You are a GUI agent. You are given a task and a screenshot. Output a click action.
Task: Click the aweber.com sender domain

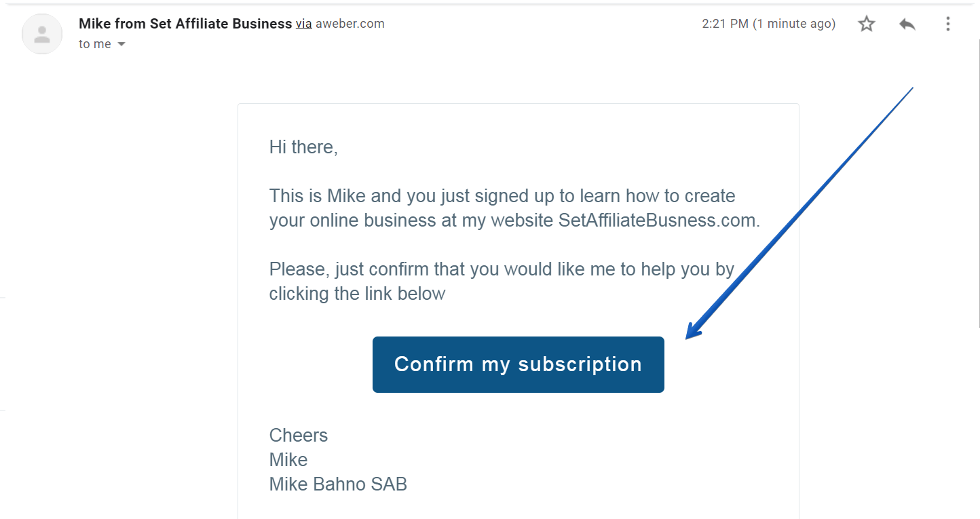(350, 24)
